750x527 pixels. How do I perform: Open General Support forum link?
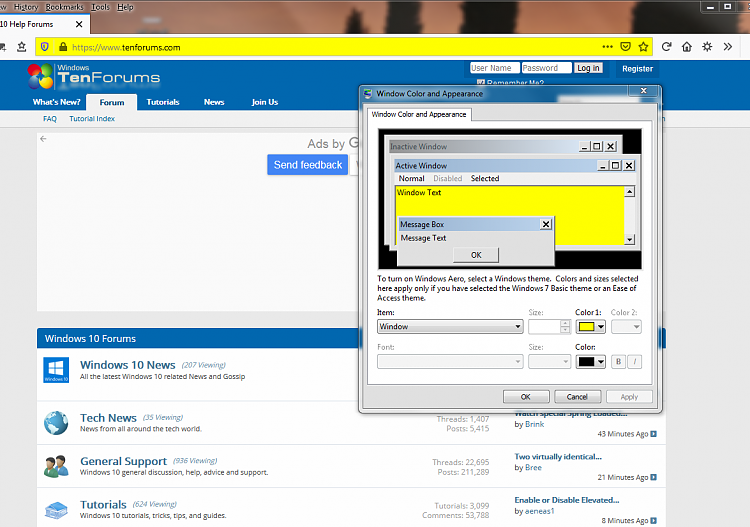tap(123, 461)
